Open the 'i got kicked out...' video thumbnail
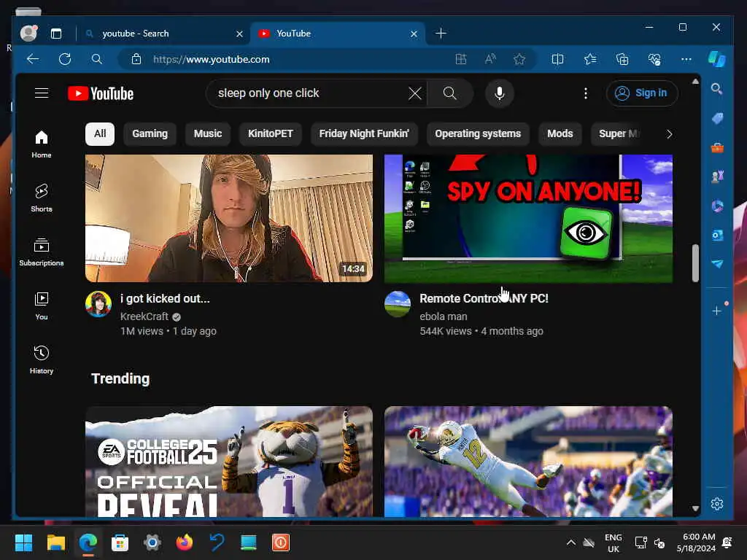The width and height of the screenshot is (747, 560). (x=228, y=218)
